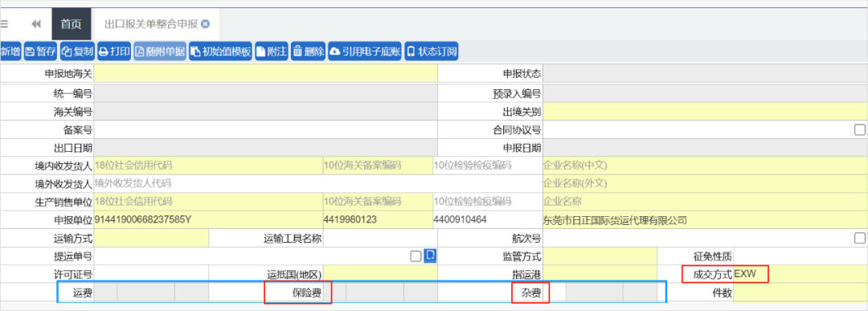Open 状态订阅 status subscription

(432, 52)
